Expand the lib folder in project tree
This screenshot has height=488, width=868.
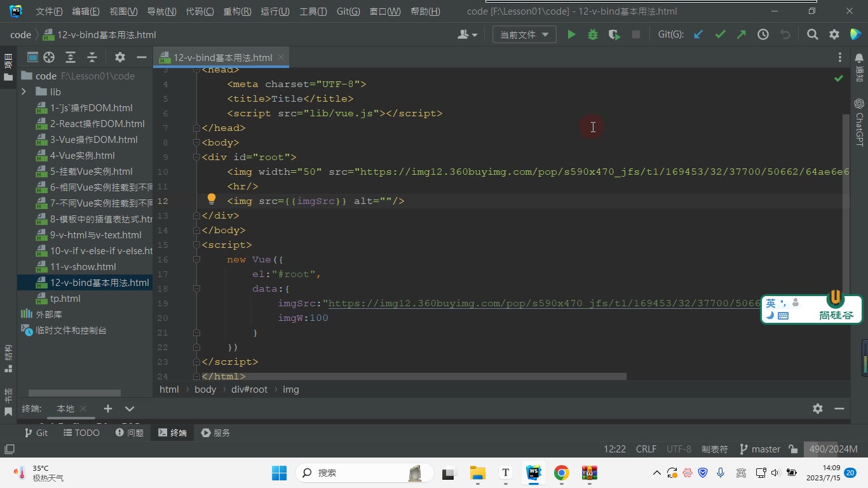[24, 91]
